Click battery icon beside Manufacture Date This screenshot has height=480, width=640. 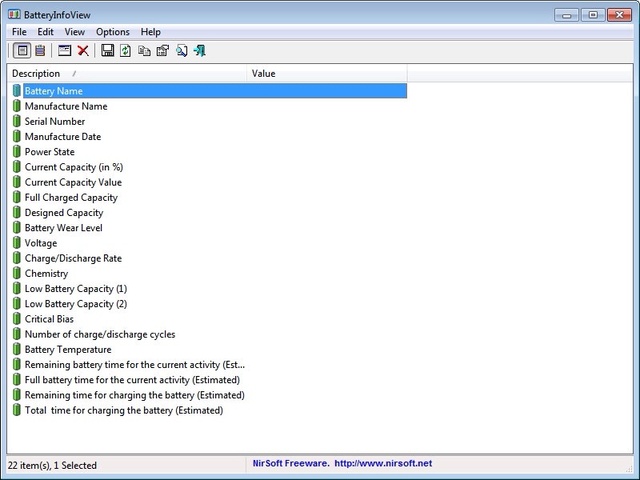pos(16,136)
